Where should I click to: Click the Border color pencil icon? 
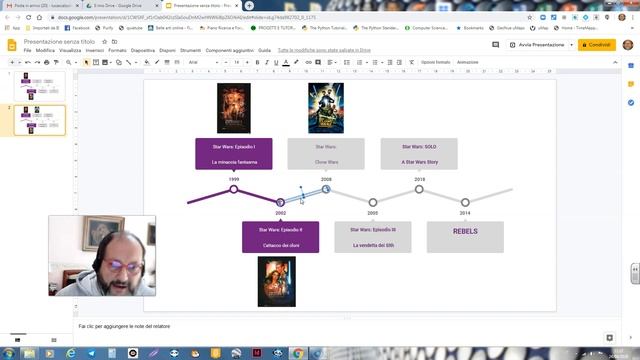(x=157, y=62)
